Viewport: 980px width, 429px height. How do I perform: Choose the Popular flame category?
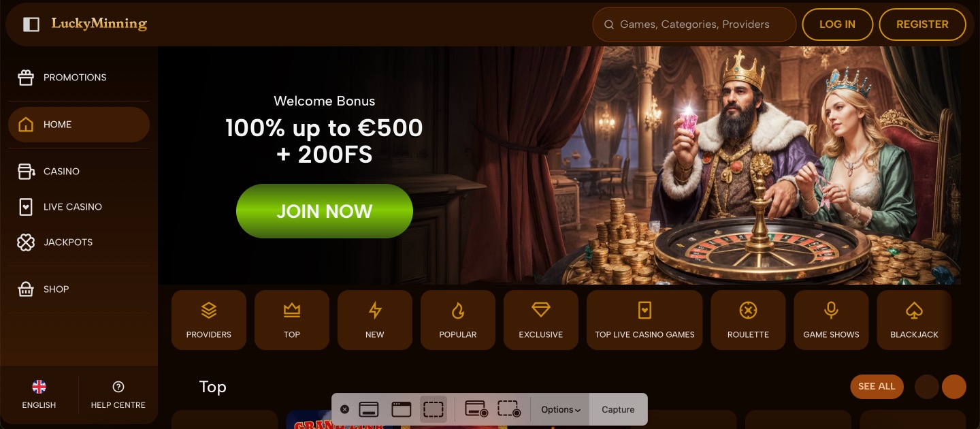458,320
